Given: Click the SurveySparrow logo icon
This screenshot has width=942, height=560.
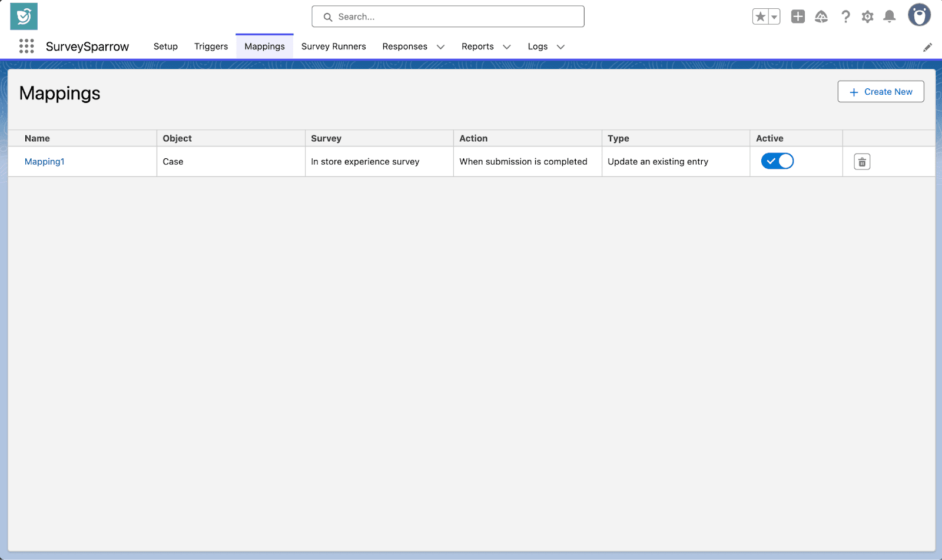Looking at the screenshot, I should click(24, 16).
